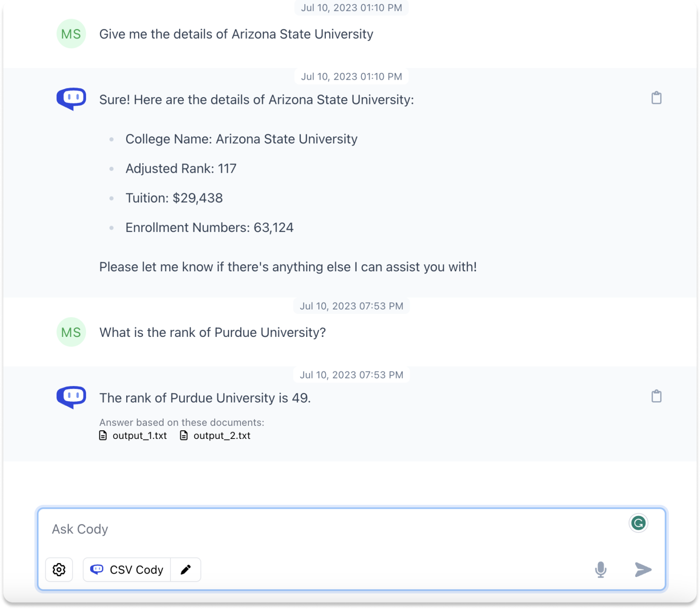
Task: Open output_1.txt source document
Action: pyautogui.click(x=134, y=436)
